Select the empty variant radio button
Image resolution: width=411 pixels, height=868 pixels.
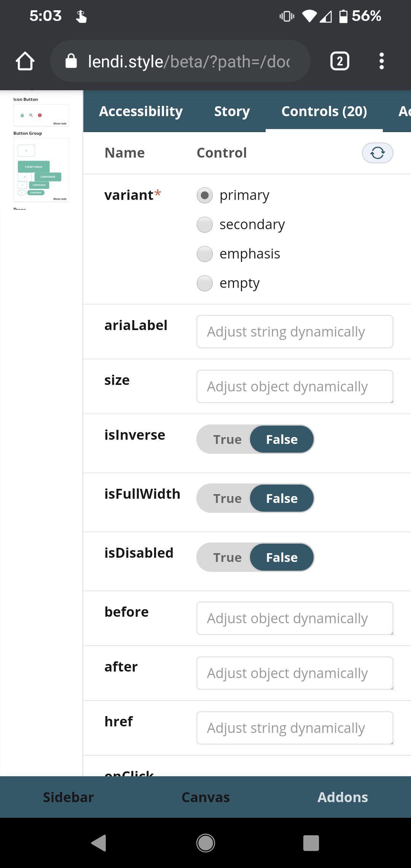point(204,283)
